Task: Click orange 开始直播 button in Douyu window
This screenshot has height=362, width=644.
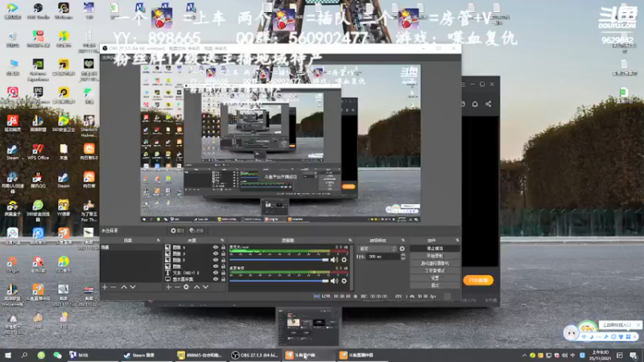Action: click(478, 280)
